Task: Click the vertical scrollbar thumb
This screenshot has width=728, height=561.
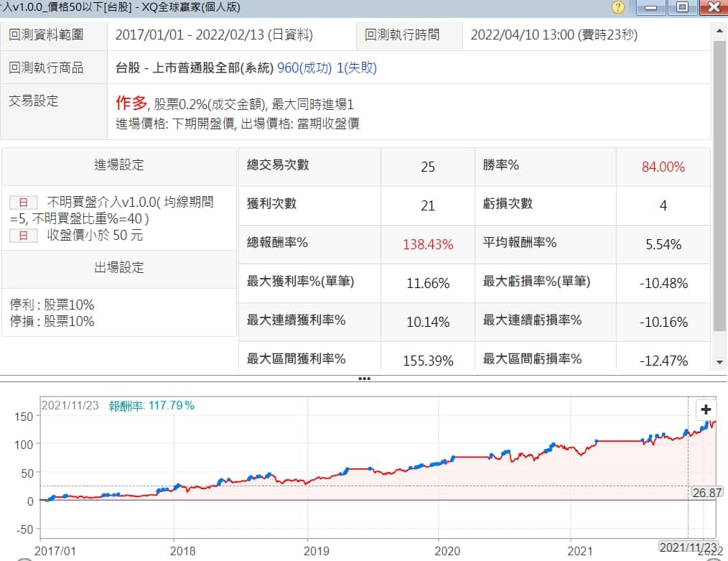Action: point(720,180)
